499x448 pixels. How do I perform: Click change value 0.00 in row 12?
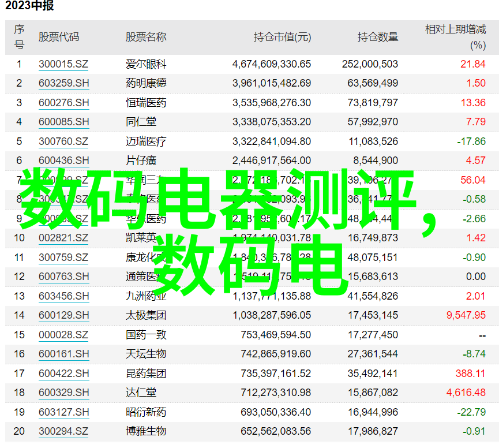[476, 277]
